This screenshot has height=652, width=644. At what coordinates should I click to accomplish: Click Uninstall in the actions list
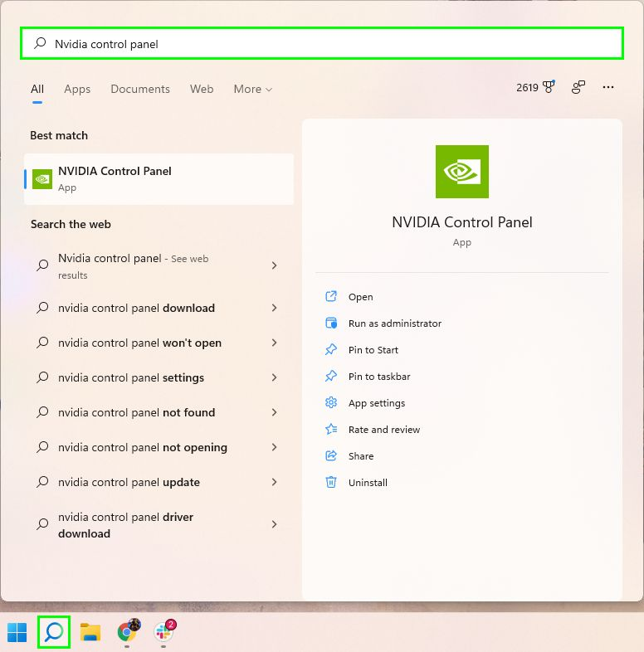click(x=368, y=483)
